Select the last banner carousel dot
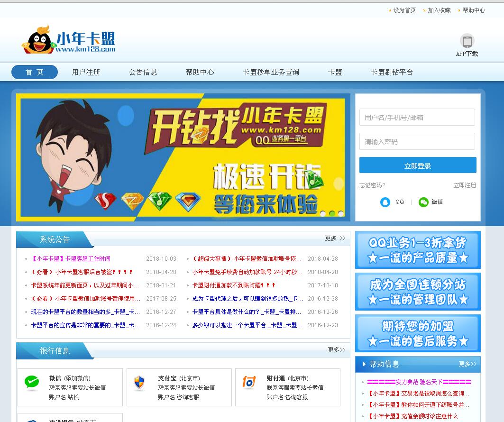Image resolution: width=504 pixels, height=422 pixels. (341, 213)
